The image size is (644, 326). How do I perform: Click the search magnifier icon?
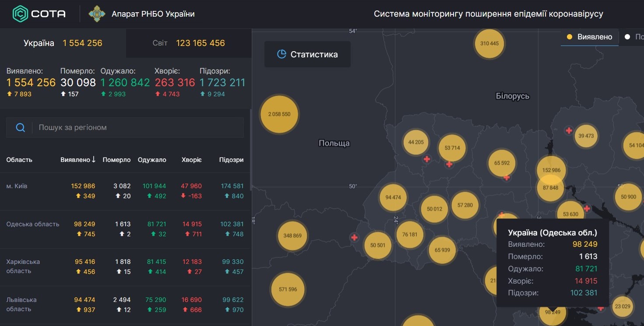20,127
